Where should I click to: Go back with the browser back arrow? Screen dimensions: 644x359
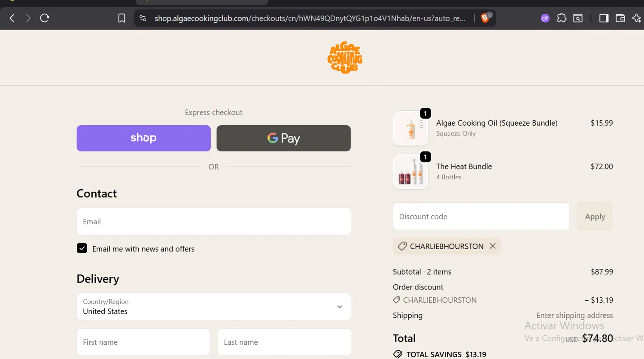point(12,18)
